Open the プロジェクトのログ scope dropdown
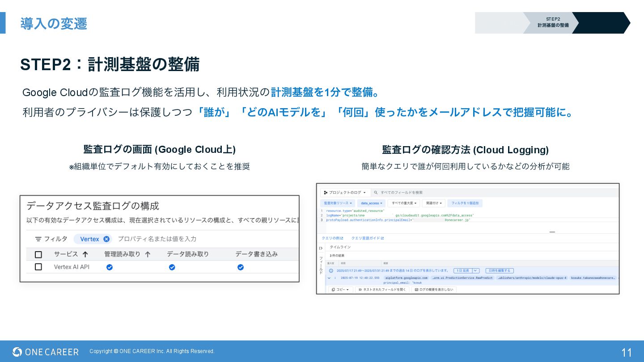This screenshot has width=644, height=362. [345, 193]
